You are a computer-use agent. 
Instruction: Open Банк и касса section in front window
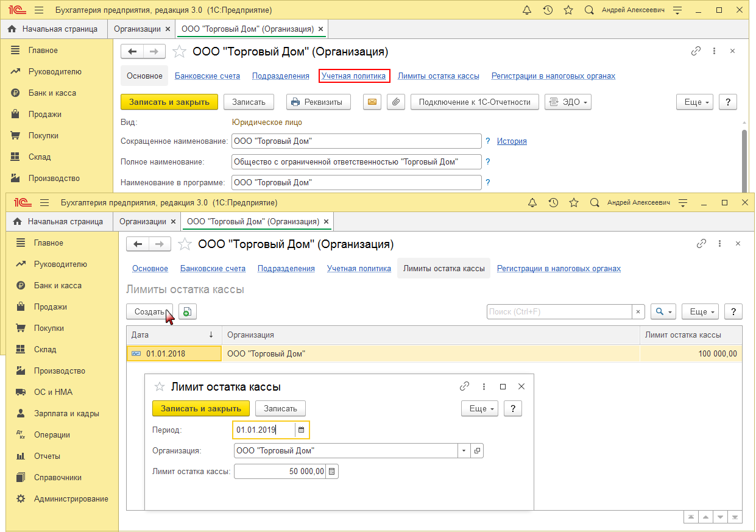coord(58,285)
